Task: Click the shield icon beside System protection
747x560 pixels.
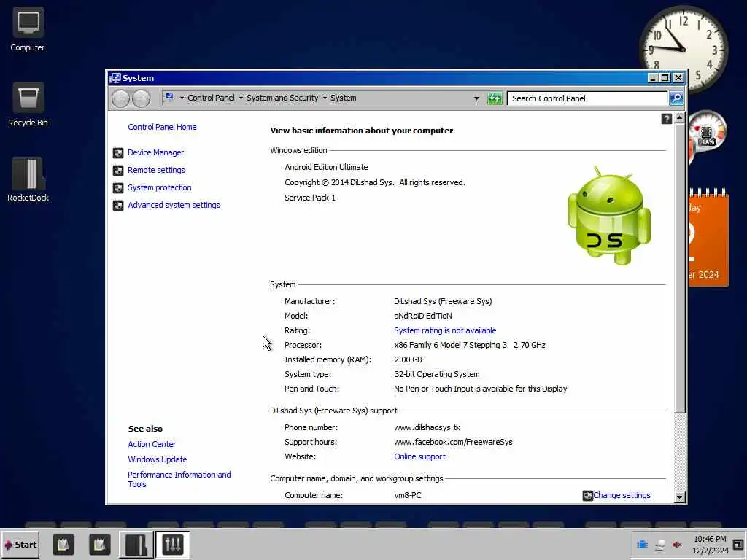Action: (x=118, y=187)
